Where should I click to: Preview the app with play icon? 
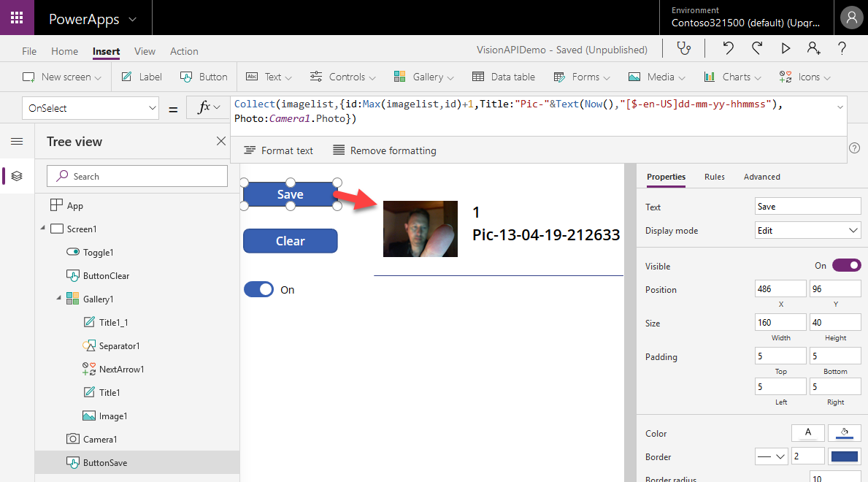click(786, 49)
